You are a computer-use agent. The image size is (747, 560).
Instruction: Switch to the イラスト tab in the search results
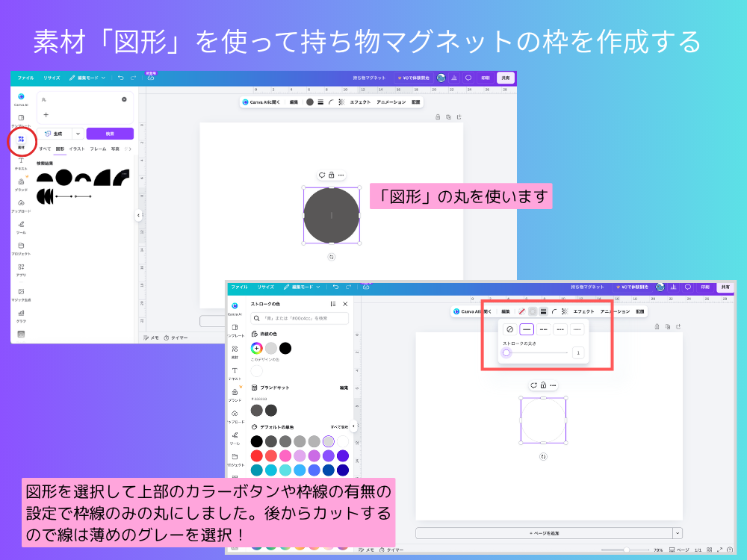pos(76,149)
